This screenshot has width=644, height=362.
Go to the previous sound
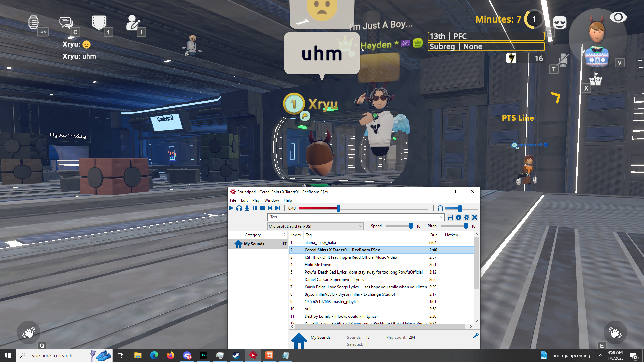pyautogui.click(x=270, y=208)
